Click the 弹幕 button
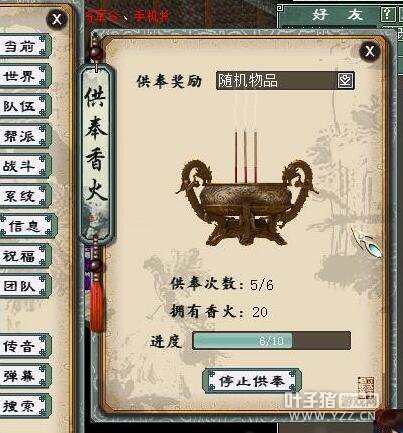This screenshot has width=403, height=433. 24,375
